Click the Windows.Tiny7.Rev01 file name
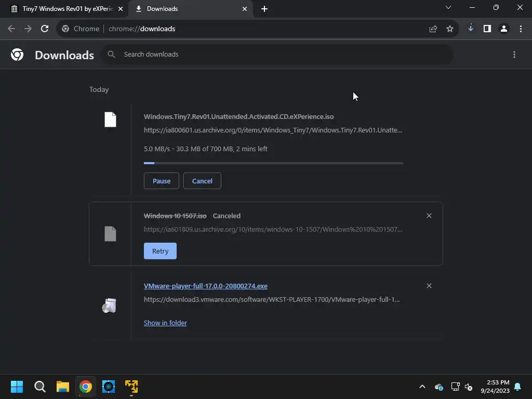The height and width of the screenshot is (399, 532). (x=239, y=117)
